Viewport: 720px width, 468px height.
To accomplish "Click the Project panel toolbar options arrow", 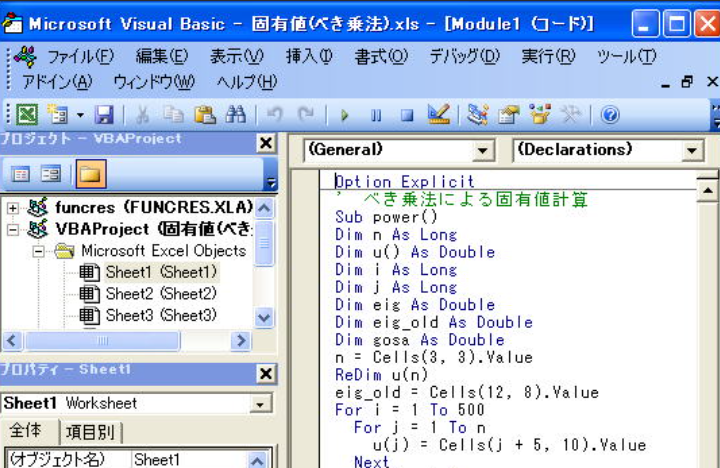I will click(271, 184).
